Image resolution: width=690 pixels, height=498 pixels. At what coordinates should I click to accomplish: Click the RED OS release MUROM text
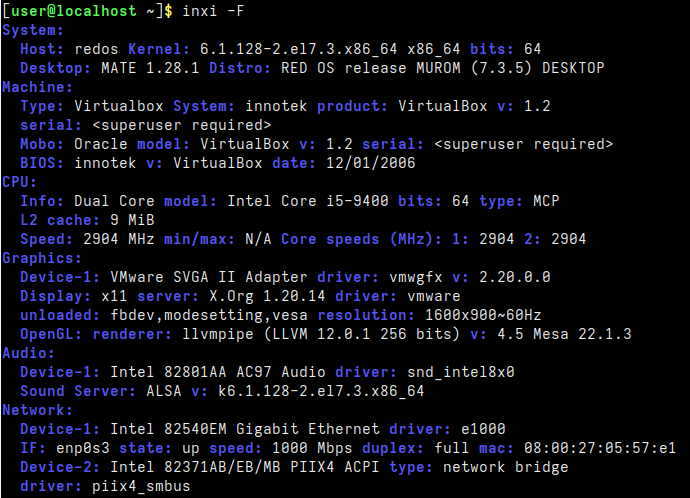click(x=371, y=68)
